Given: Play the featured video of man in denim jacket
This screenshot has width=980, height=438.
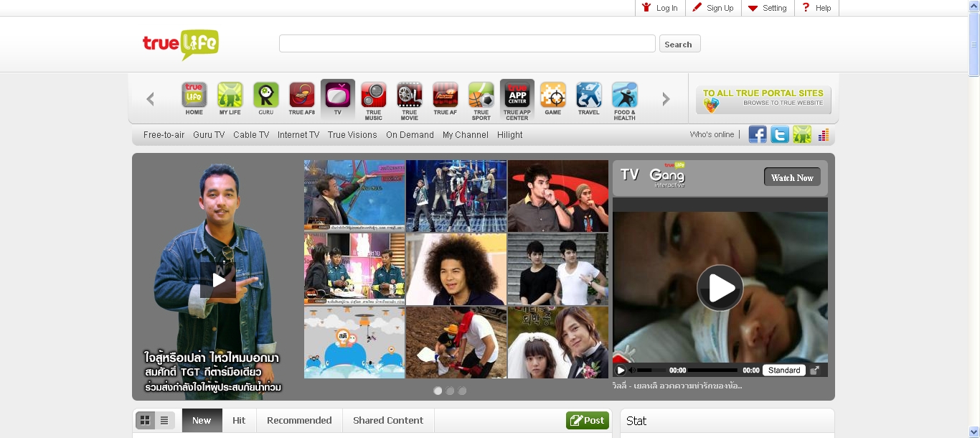Looking at the screenshot, I should 218,280.
